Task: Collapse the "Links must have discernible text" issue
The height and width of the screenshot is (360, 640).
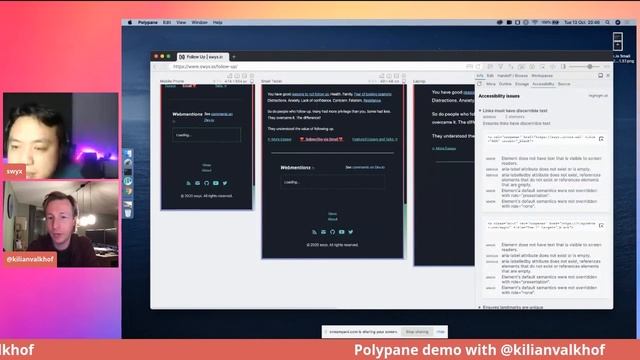Action: click(480, 111)
